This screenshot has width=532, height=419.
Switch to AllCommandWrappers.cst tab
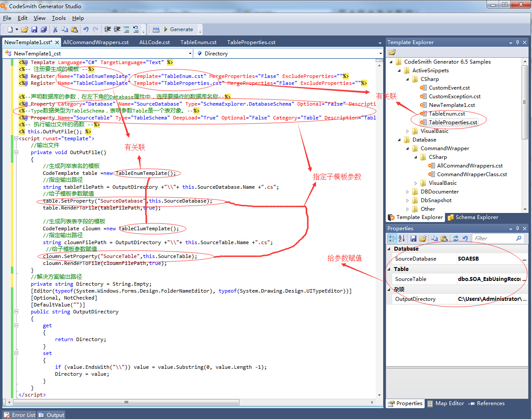click(96, 42)
